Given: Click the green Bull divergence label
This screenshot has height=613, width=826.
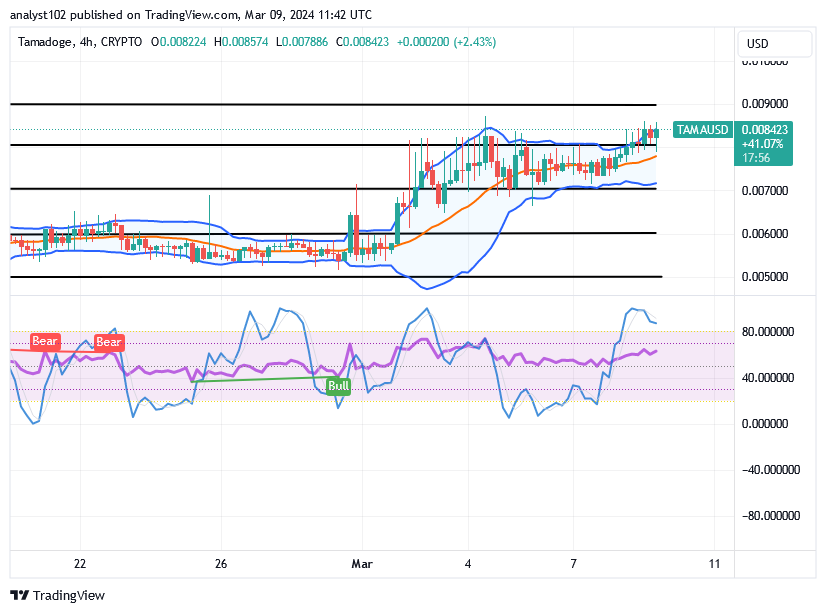Looking at the screenshot, I should tap(338, 385).
